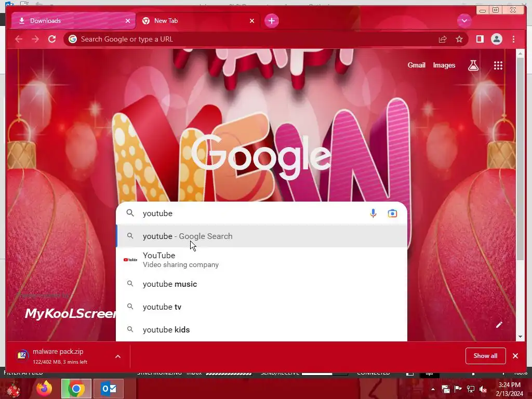Customize this page pencil icon
The height and width of the screenshot is (399, 532).
coord(499,325)
